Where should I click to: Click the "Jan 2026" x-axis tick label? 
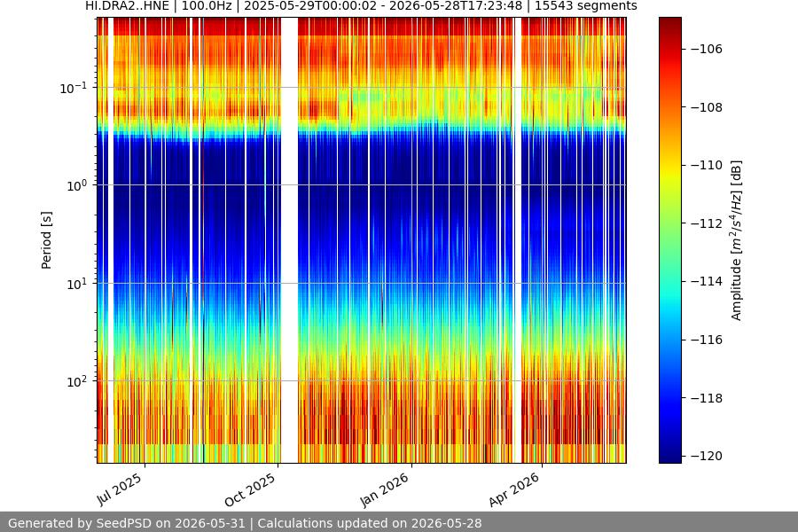[x=384, y=490]
